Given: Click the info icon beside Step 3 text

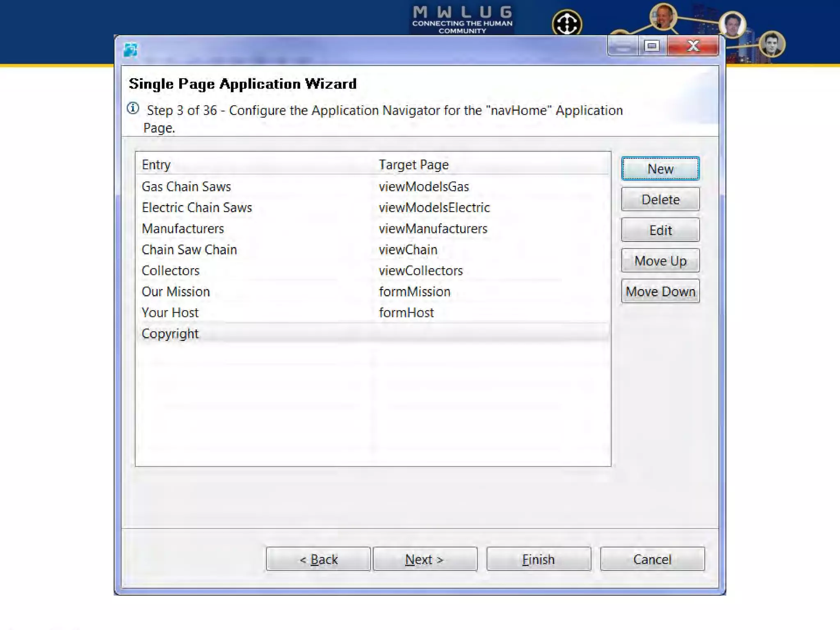Looking at the screenshot, I should (x=133, y=109).
